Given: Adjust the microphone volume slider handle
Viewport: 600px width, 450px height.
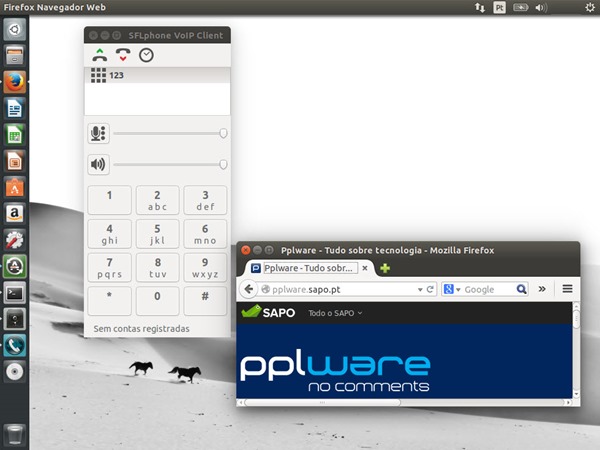Looking at the screenshot, I should [223, 133].
